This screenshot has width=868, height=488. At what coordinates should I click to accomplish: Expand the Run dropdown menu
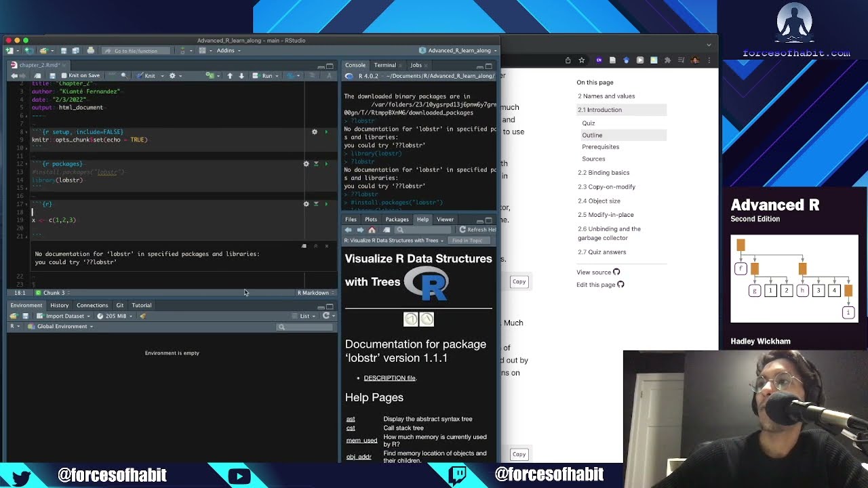(278, 76)
